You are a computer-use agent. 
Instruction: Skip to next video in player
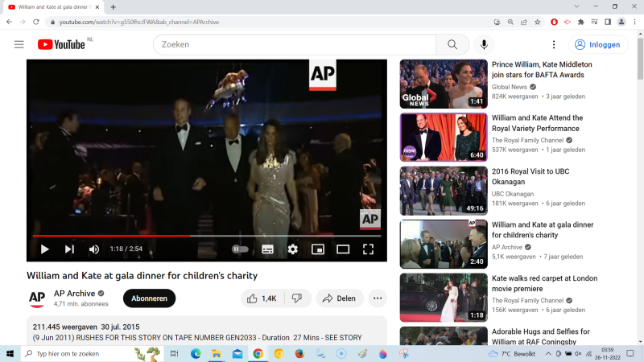click(x=69, y=249)
